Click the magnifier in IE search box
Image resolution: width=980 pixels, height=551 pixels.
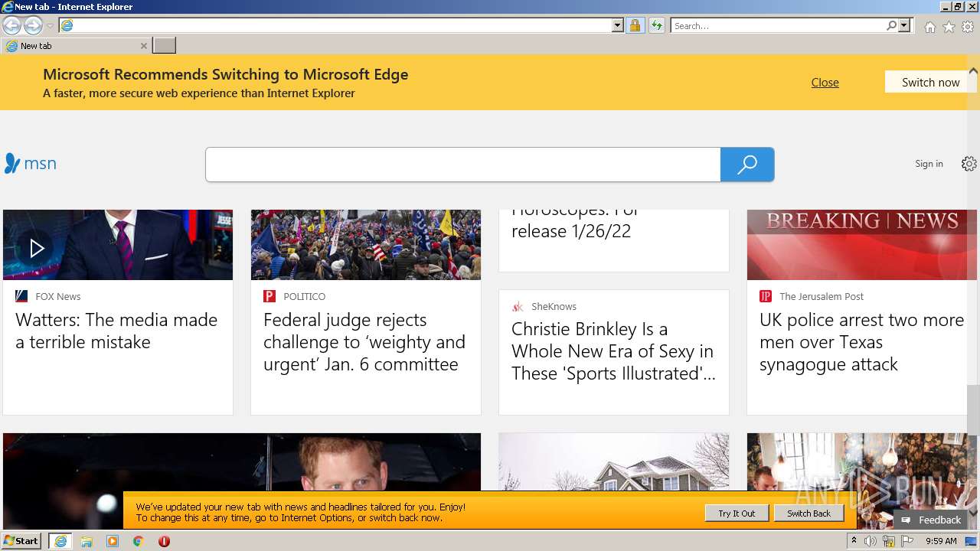click(891, 25)
